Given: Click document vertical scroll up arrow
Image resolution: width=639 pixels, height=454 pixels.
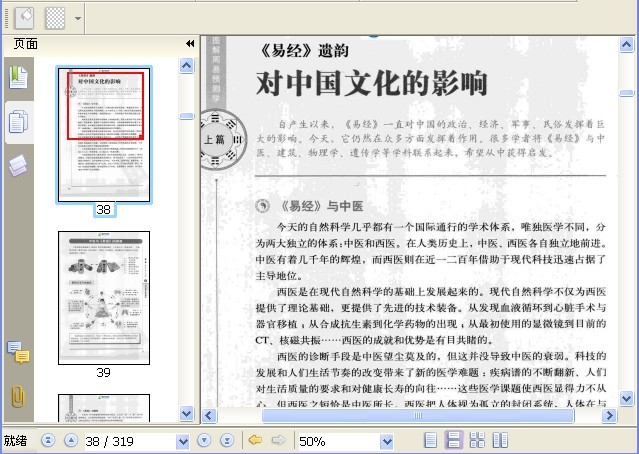Looking at the screenshot, I should point(626,44).
